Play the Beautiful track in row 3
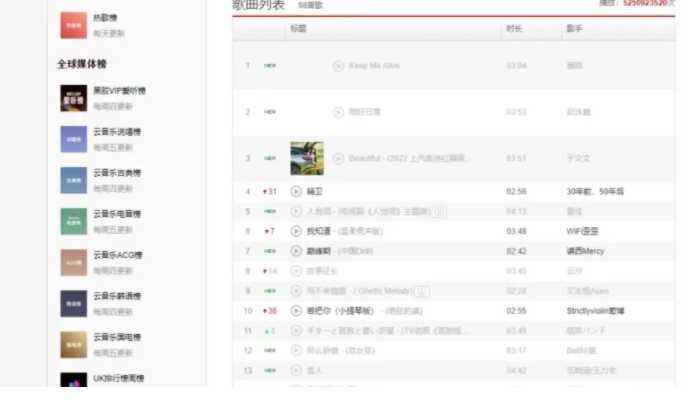699x415 pixels. (x=338, y=159)
